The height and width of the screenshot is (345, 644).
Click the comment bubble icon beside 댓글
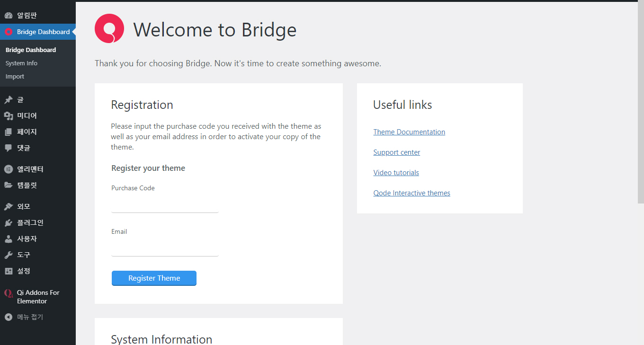pyautogui.click(x=9, y=148)
